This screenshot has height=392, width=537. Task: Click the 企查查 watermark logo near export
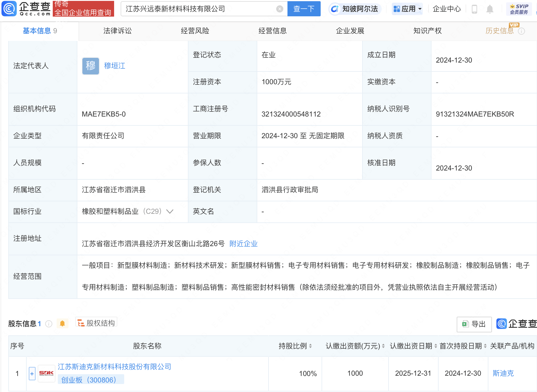click(517, 324)
